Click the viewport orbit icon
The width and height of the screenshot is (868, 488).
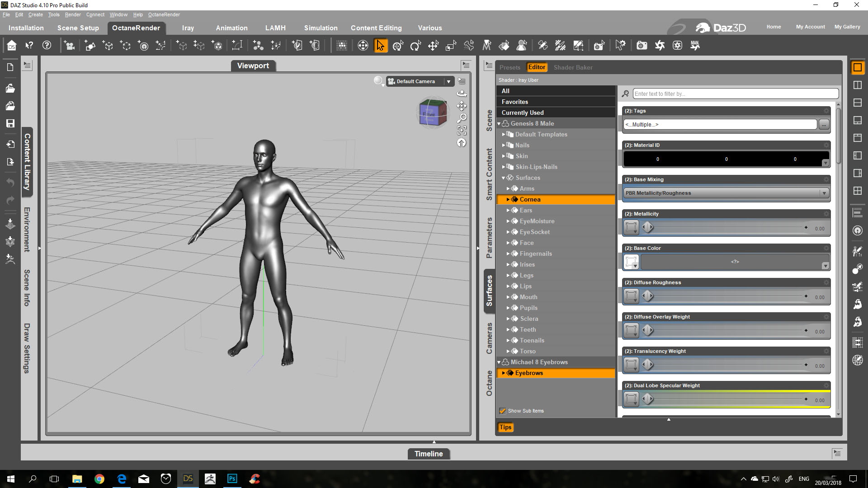[x=462, y=94]
